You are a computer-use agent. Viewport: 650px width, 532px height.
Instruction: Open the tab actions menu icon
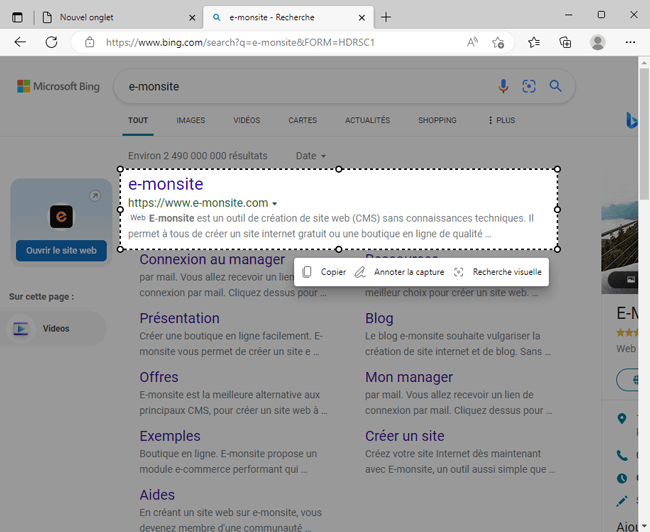(17, 17)
